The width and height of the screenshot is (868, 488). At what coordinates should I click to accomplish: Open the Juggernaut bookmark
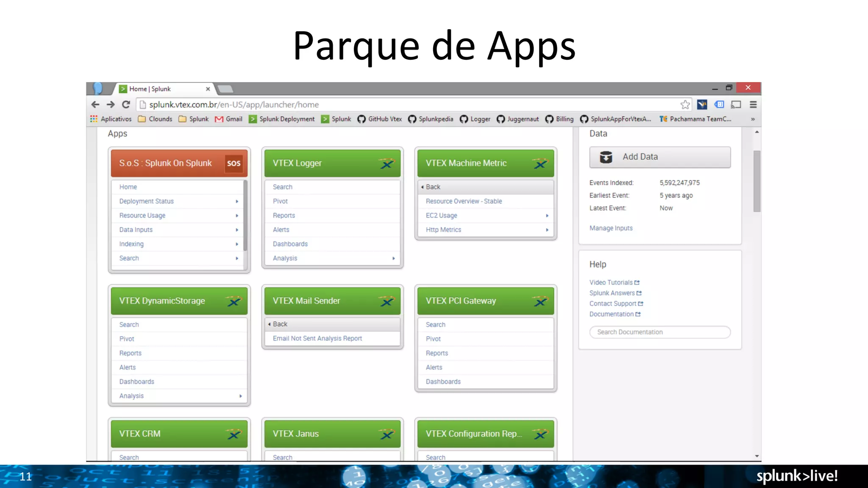tap(517, 119)
